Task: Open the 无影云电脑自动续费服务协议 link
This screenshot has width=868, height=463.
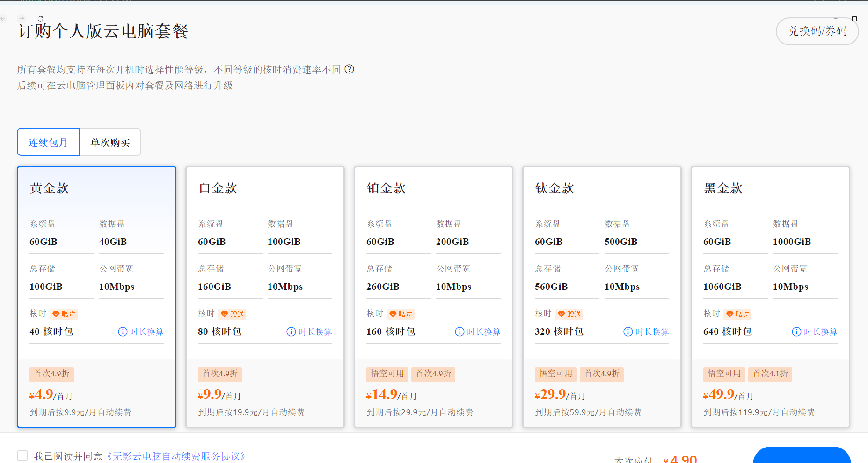Action: tap(176, 456)
